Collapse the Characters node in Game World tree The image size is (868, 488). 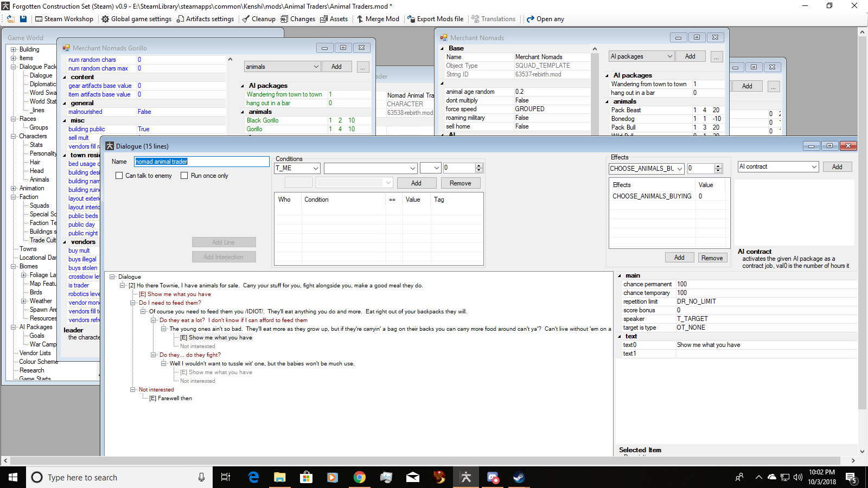click(14, 136)
